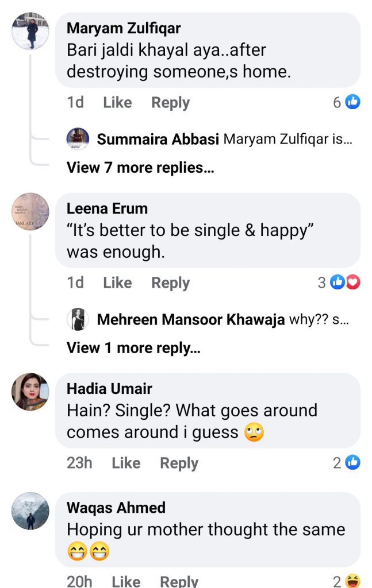Like Hadia Umair's comment
The height and width of the screenshot is (588, 372).
[126, 463]
